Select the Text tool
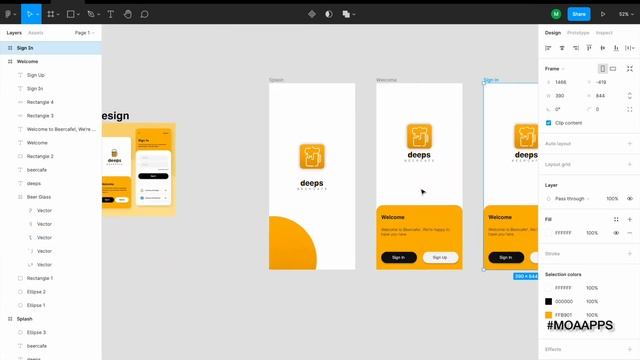The height and width of the screenshot is (360, 640). pyautogui.click(x=110, y=14)
